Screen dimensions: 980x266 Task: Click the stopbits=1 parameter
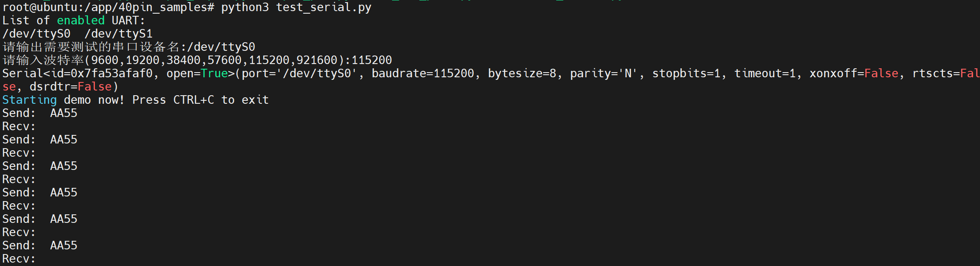686,73
